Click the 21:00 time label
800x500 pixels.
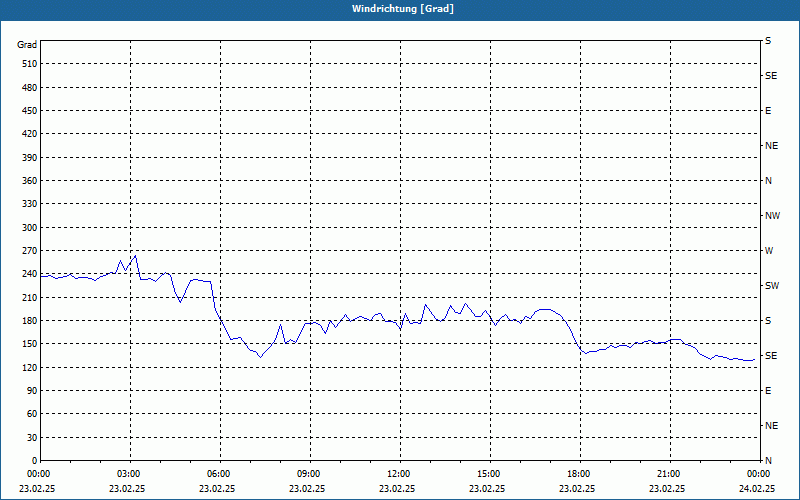[x=670, y=474]
